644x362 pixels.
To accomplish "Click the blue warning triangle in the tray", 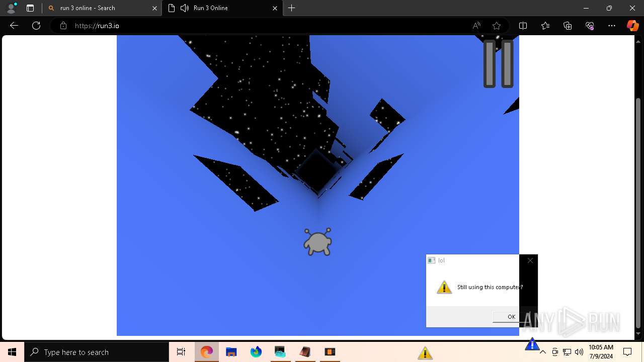I will (x=532, y=344).
